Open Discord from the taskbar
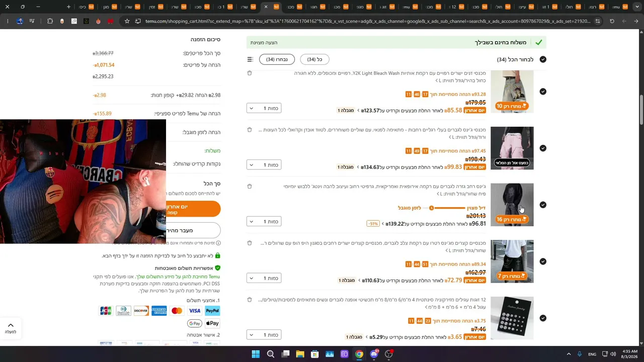The width and height of the screenshot is (644, 362). point(374,354)
